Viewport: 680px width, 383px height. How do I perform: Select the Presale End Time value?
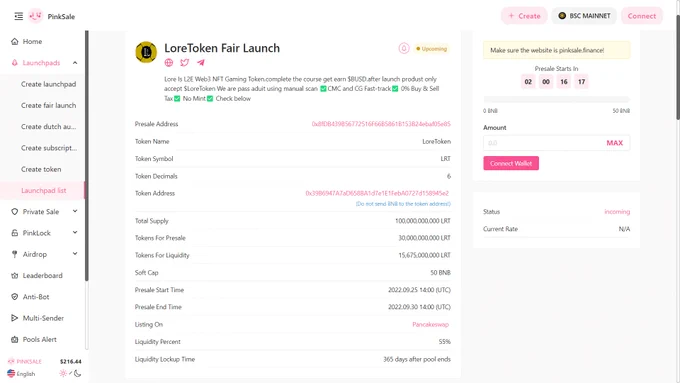(419, 307)
